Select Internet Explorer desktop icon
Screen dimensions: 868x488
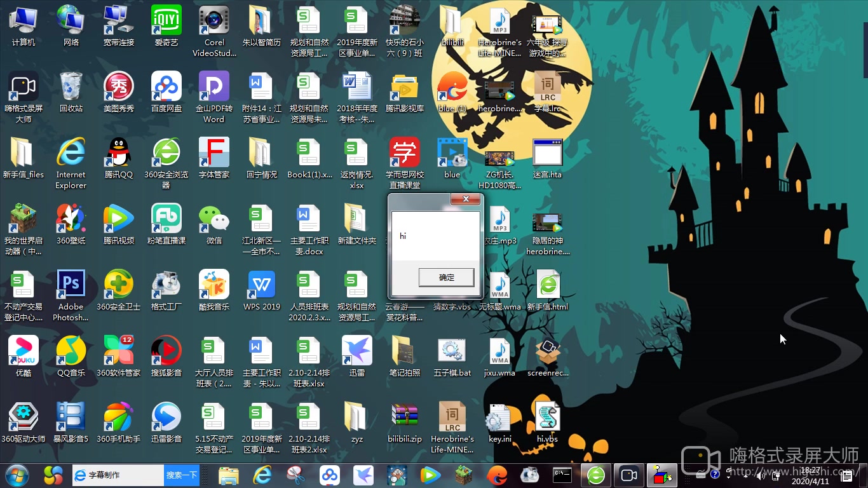[71, 163]
